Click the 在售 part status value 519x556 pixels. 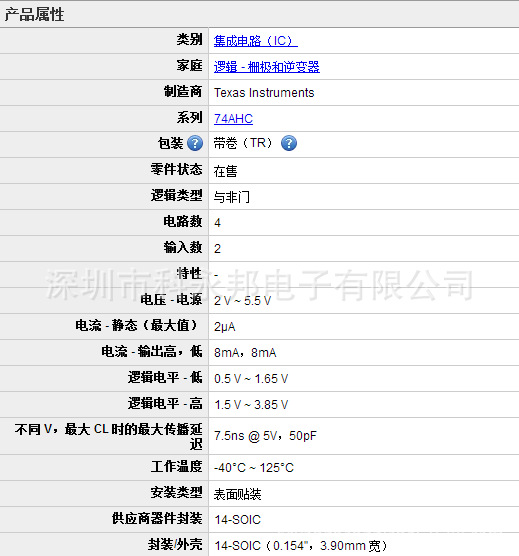tap(225, 171)
